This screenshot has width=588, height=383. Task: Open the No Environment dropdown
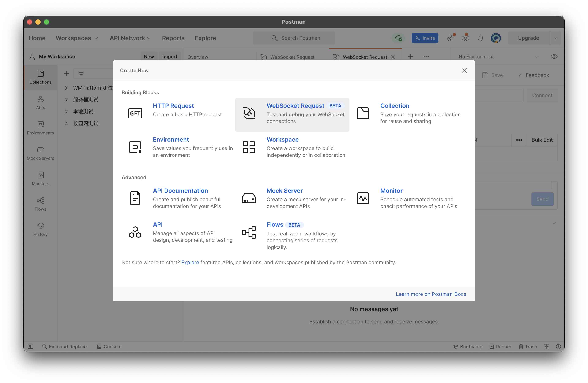[499, 57]
